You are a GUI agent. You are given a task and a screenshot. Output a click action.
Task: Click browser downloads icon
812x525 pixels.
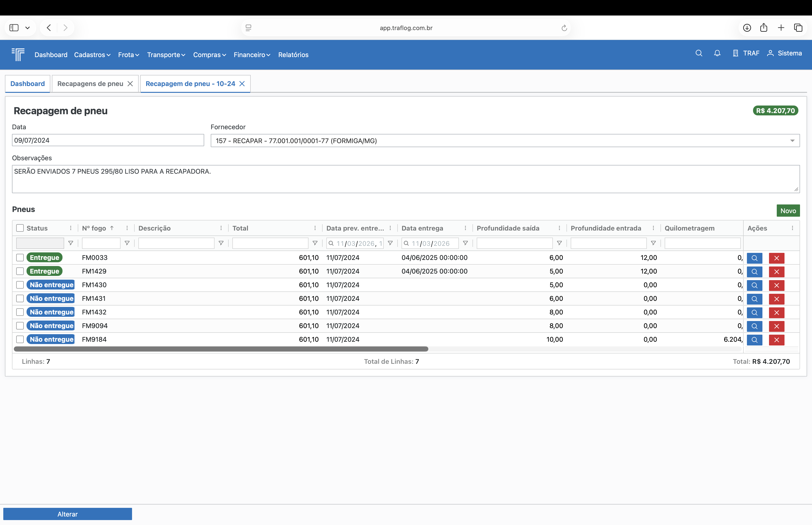click(747, 28)
